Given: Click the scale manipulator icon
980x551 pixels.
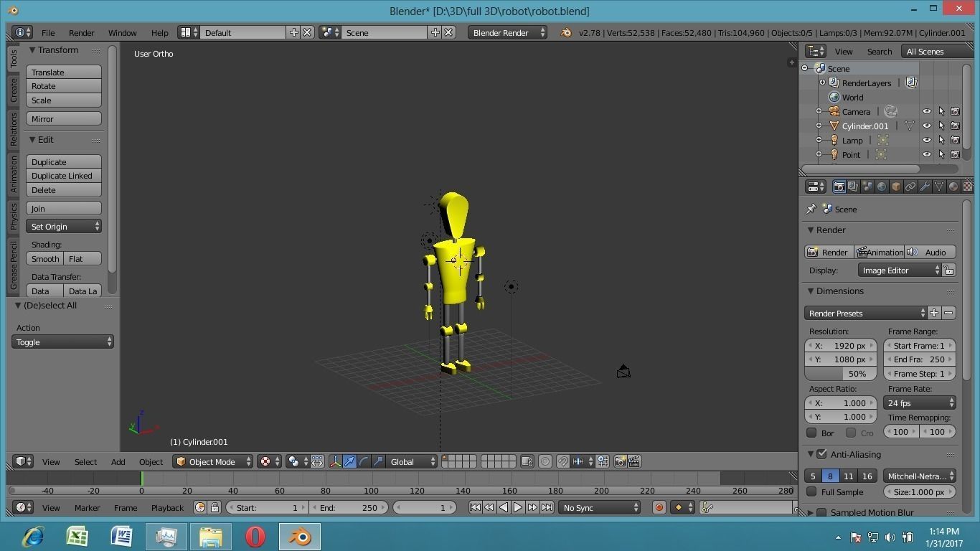Looking at the screenshot, I should point(378,462).
